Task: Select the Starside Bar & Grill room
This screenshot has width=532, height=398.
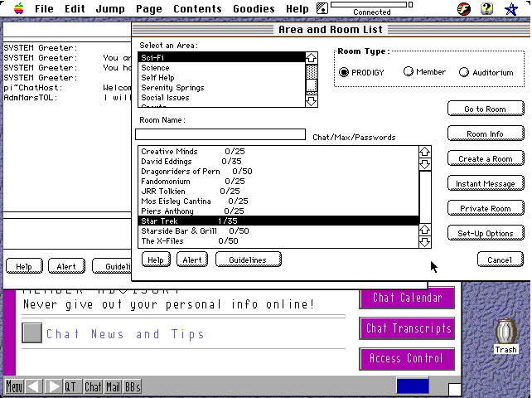Action: [x=278, y=231]
